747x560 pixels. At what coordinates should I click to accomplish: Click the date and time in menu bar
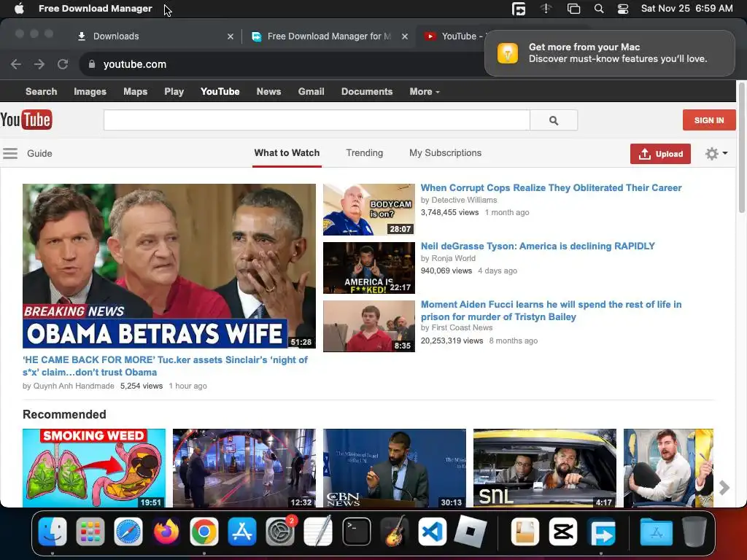click(x=686, y=9)
